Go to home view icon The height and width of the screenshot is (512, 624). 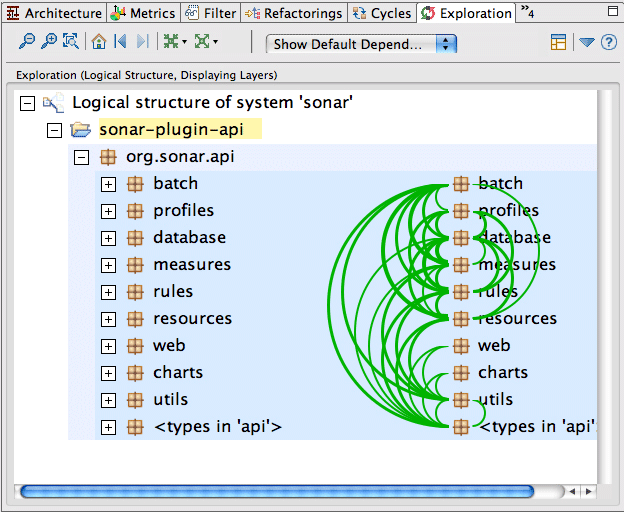click(98, 42)
